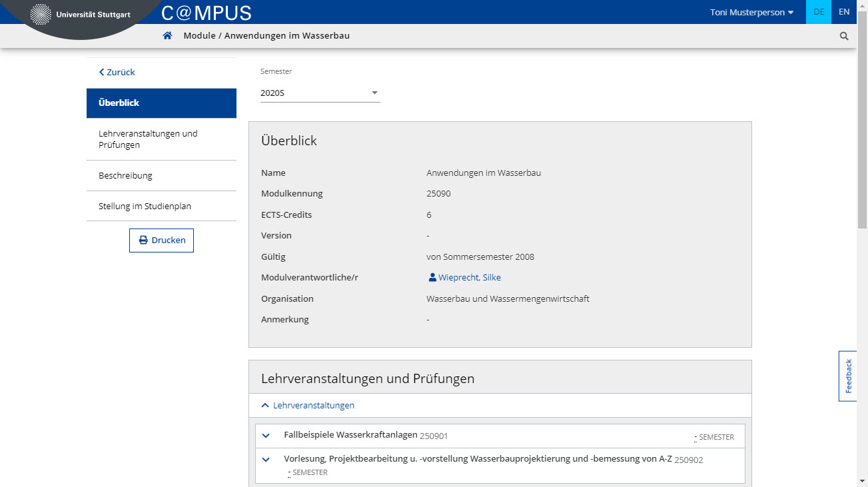Viewport: 868px width, 487px height.
Task: Click the person icon beside Wieprecht, Silke
Action: click(432, 277)
